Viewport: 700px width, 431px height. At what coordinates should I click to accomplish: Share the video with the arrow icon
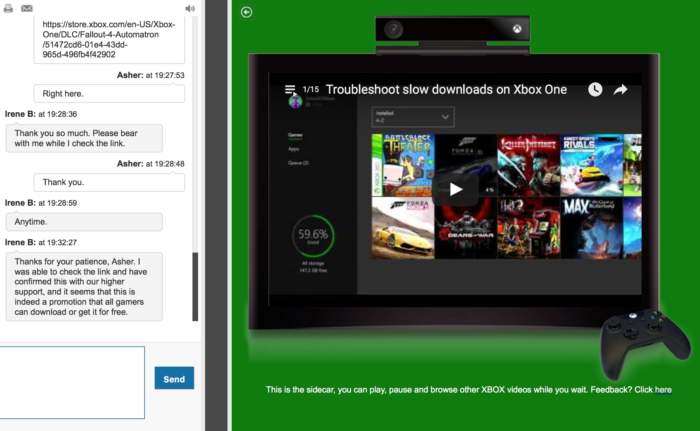click(x=620, y=90)
